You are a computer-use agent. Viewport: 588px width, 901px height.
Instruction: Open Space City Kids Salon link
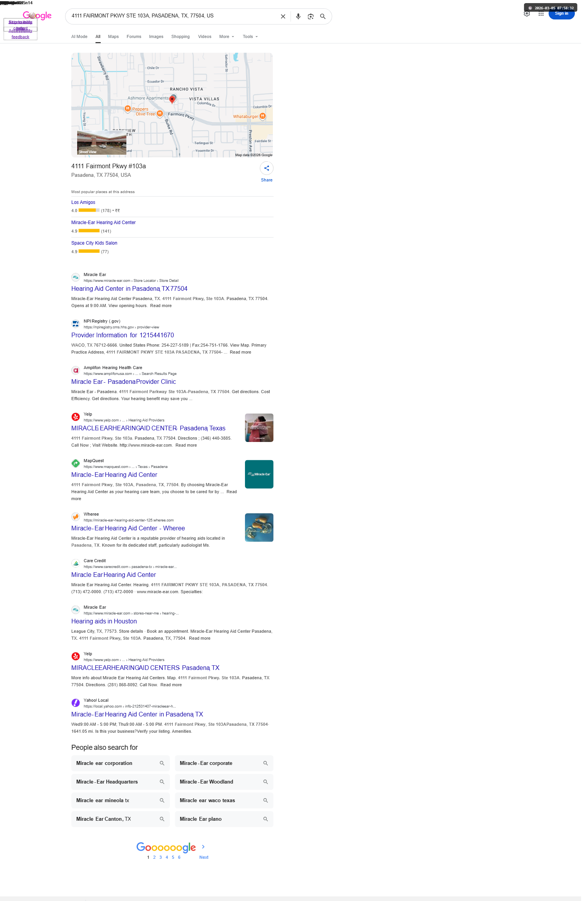coord(94,243)
